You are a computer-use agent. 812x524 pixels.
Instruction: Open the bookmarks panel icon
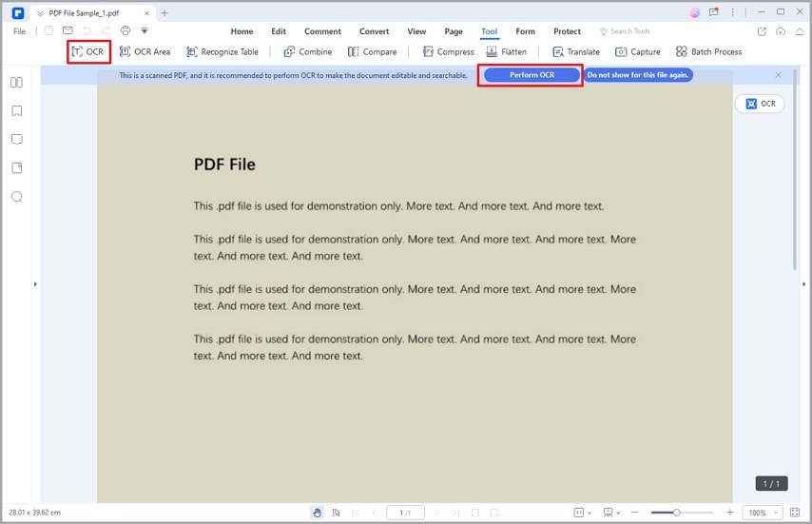point(16,111)
